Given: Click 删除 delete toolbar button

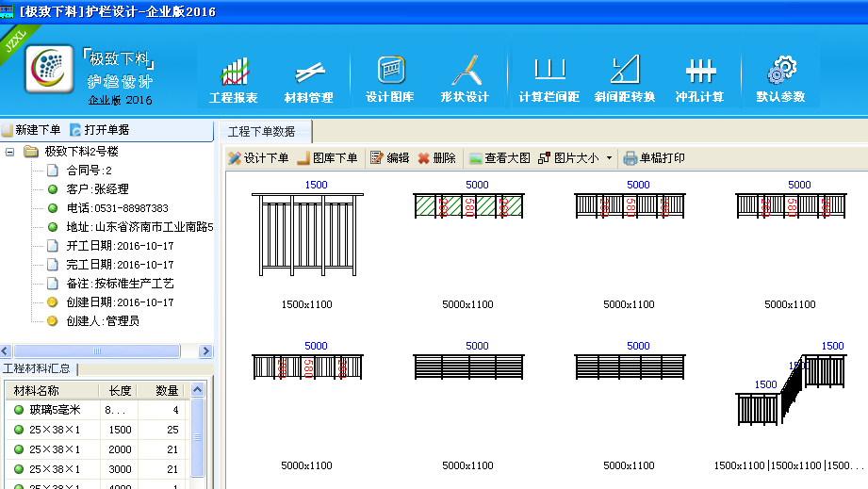Looking at the screenshot, I should tap(437, 158).
